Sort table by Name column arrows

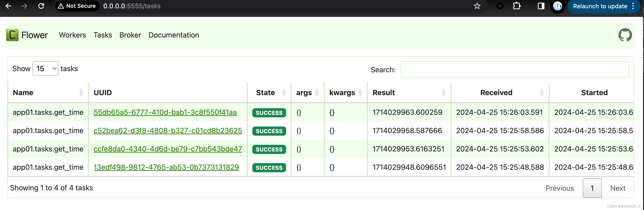(x=81, y=93)
